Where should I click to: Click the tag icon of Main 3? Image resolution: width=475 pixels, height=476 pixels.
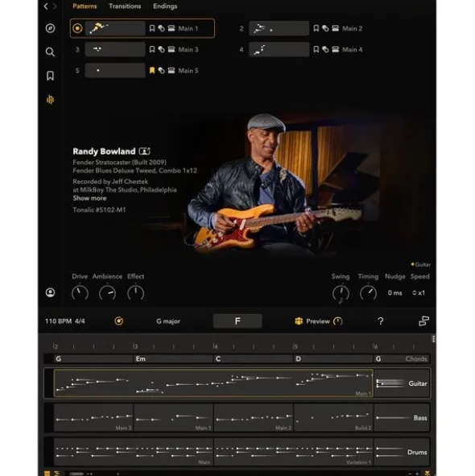[x=162, y=49]
